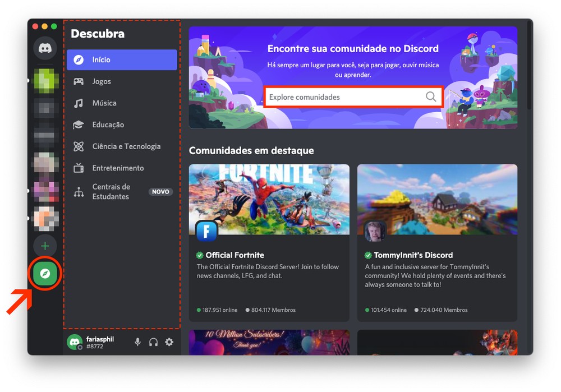Open TommyInnit's Discord server title
This screenshot has height=392, width=561.
[413, 255]
